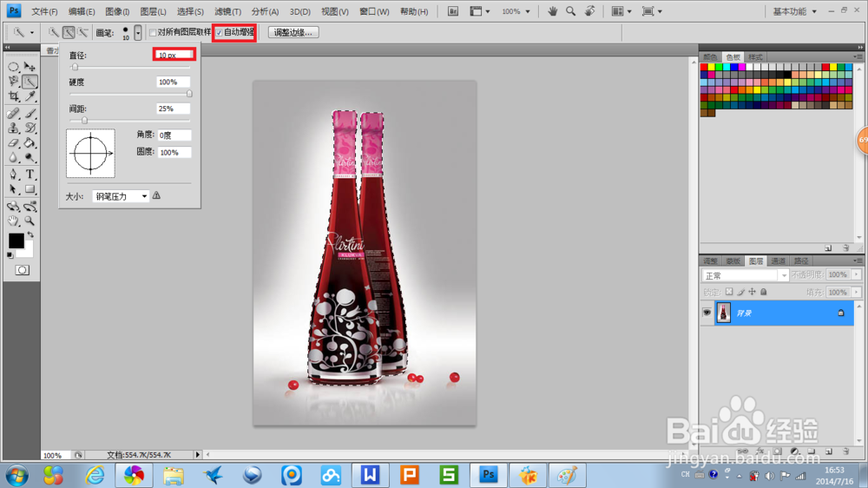
Task: Select the 3D Orbit camera tool
Action: click(x=30, y=207)
